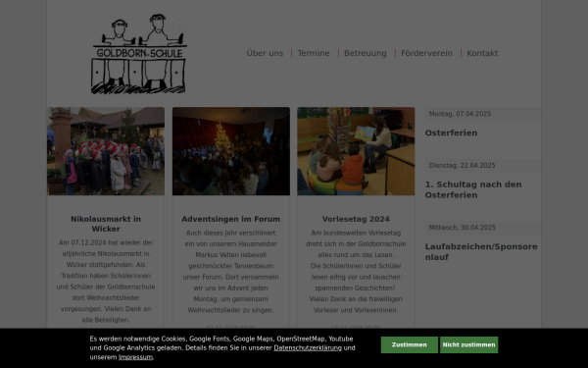Open the Impressum link
This screenshot has width=588, height=368.
click(136, 357)
